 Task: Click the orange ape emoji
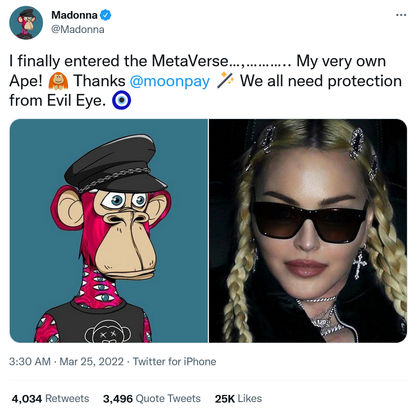[x=58, y=81]
